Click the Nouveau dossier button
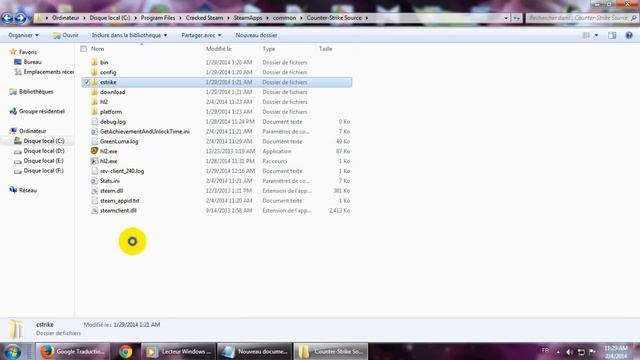 (x=256, y=36)
